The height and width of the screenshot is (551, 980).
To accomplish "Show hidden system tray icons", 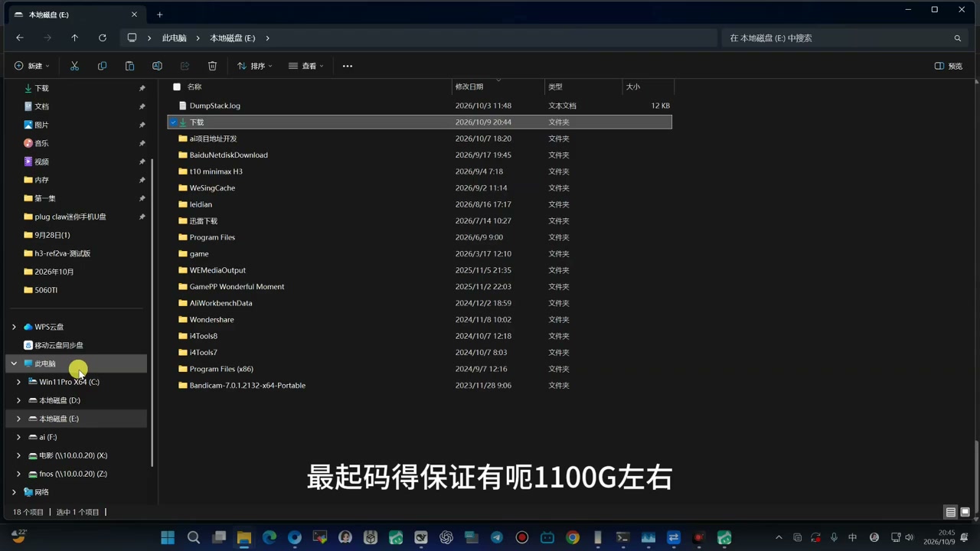I will click(x=779, y=537).
